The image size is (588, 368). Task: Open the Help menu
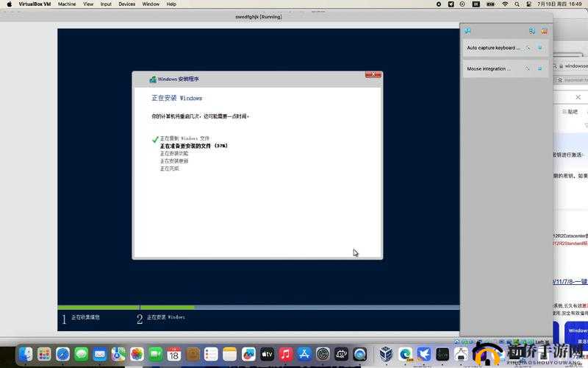tap(171, 4)
